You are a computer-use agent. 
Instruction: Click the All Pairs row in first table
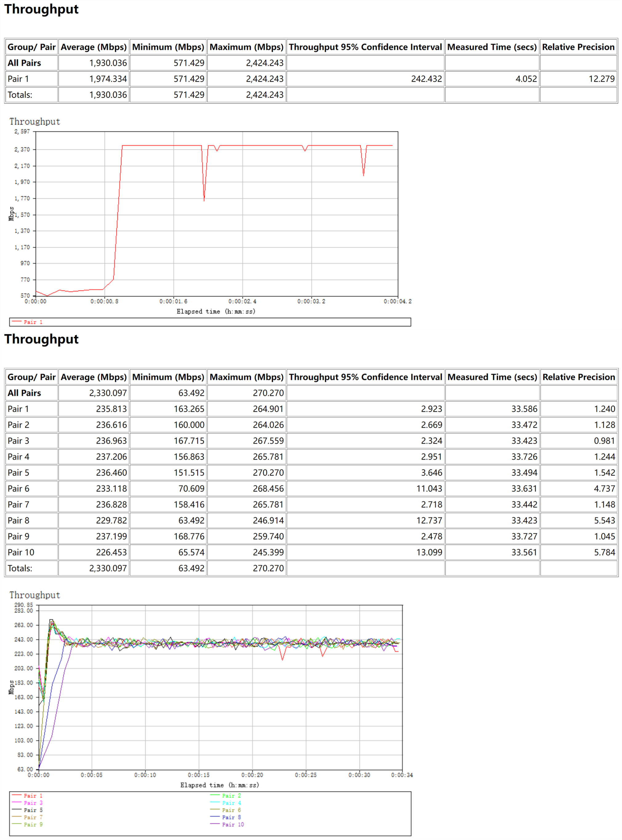point(24,63)
